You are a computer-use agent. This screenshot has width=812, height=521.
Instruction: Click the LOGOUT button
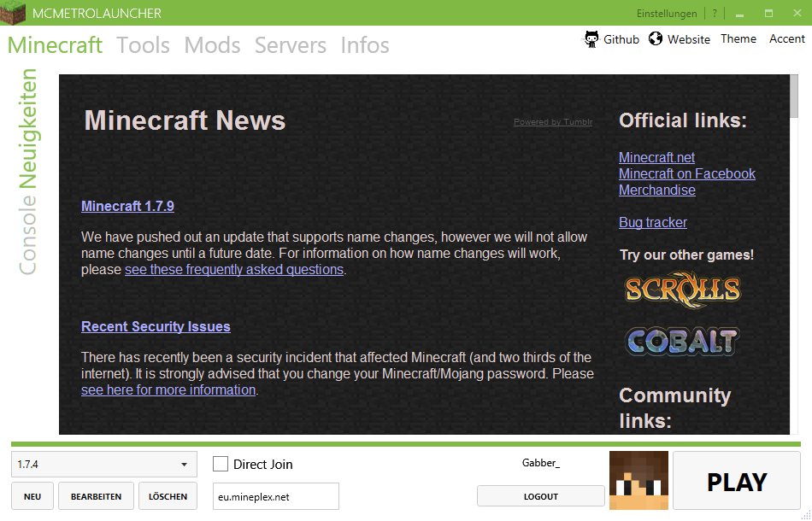(x=541, y=496)
